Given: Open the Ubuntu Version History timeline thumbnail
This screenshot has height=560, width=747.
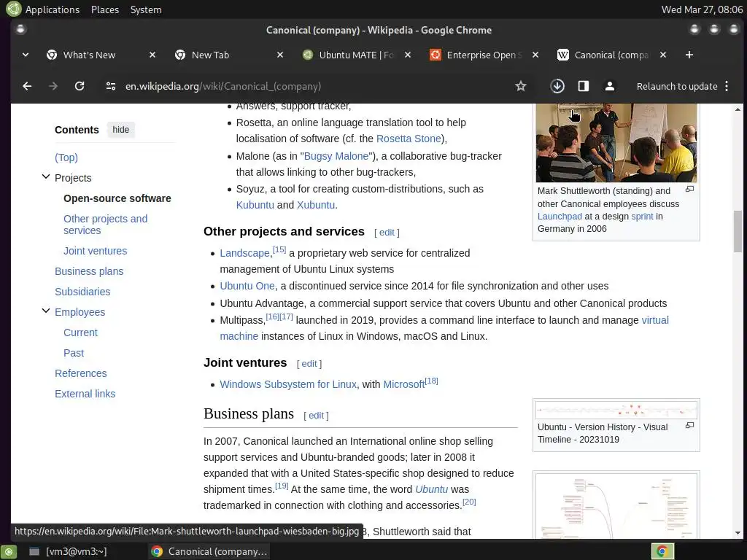Looking at the screenshot, I should click(x=616, y=410).
